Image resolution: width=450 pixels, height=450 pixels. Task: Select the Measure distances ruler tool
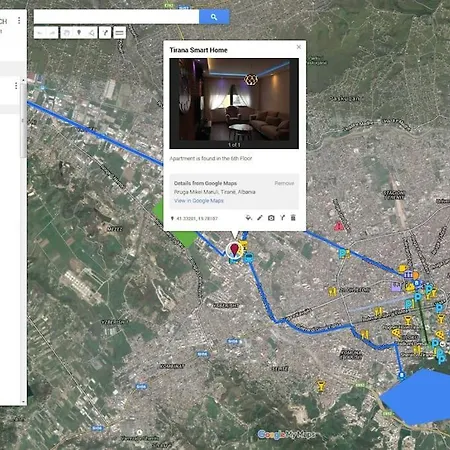coord(119,33)
